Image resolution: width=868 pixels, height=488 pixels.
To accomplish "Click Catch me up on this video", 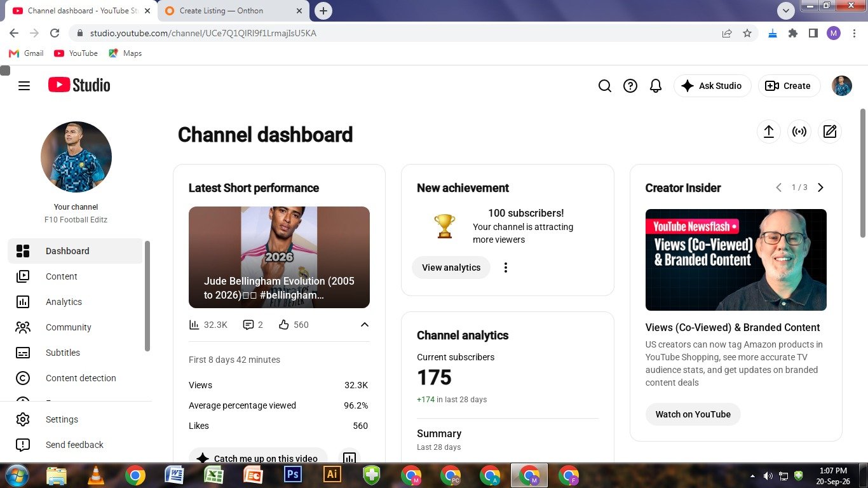I will click(x=258, y=458).
